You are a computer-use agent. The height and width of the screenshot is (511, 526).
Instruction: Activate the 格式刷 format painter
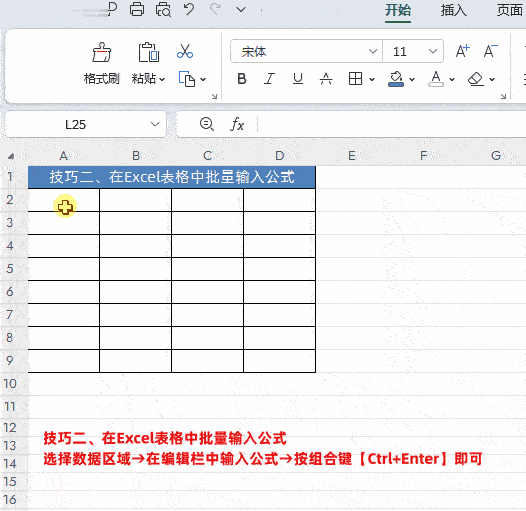(102, 64)
